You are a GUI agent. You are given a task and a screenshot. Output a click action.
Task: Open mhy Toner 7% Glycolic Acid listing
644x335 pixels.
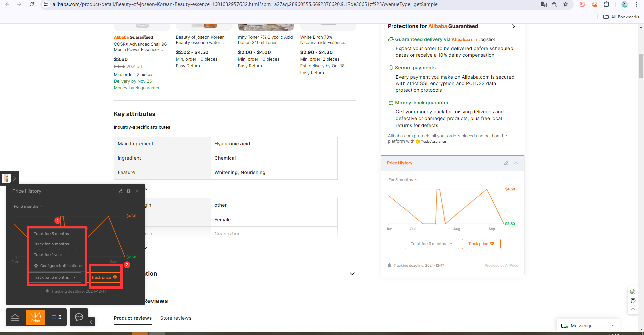click(265, 40)
